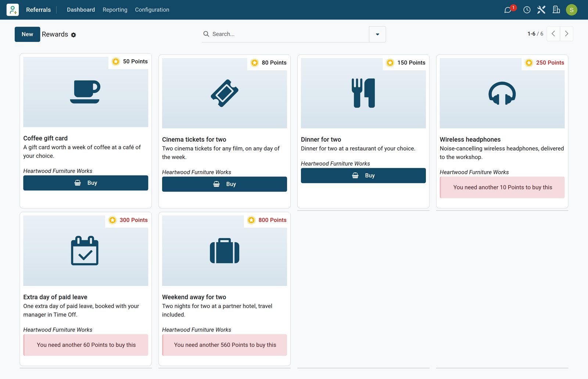588x379 pixels.
Task: Click the star icon beside 300 Points
Action: coord(112,220)
